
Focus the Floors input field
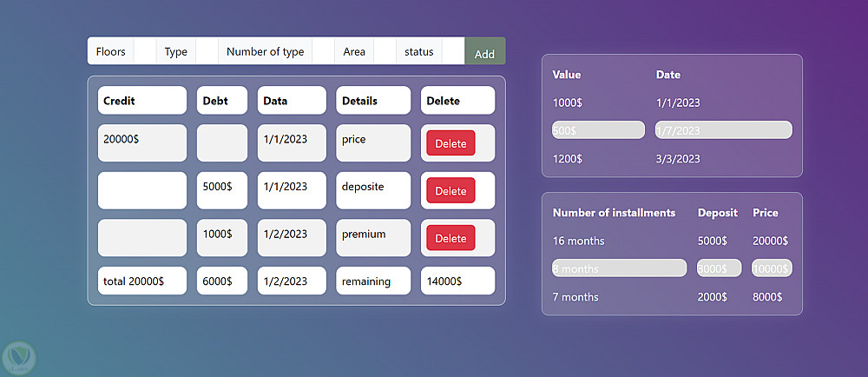tap(145, 51)
